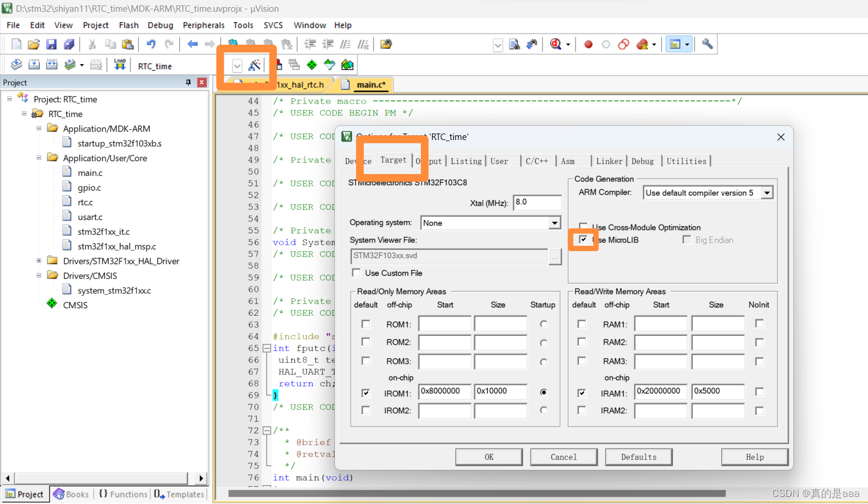
Task: Click the Paste clipboard icon
Action: click(128, 44)
